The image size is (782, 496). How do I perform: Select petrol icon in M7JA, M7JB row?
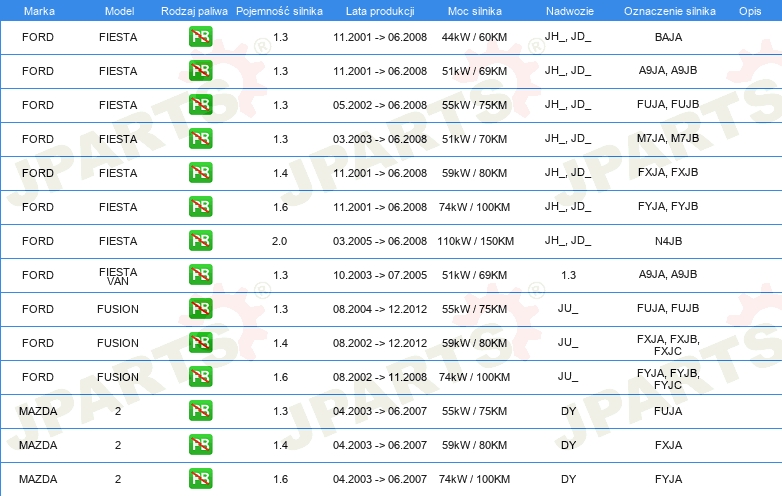[x=200, y=139]
